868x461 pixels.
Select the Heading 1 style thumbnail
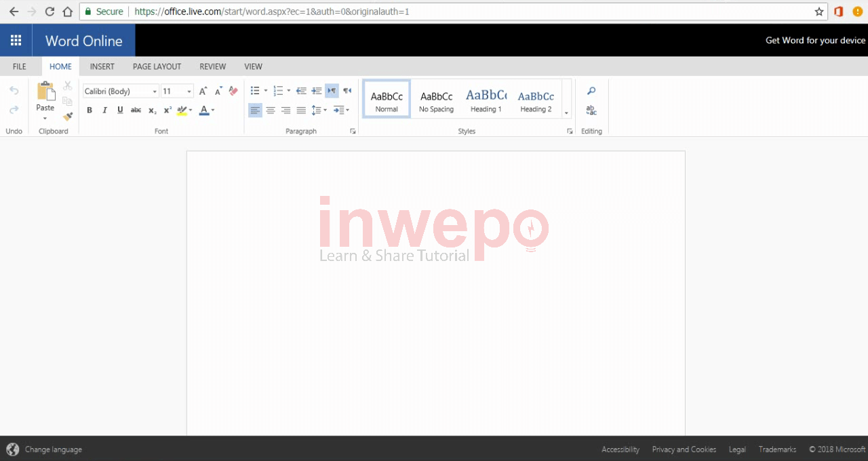tap(486, 99)
